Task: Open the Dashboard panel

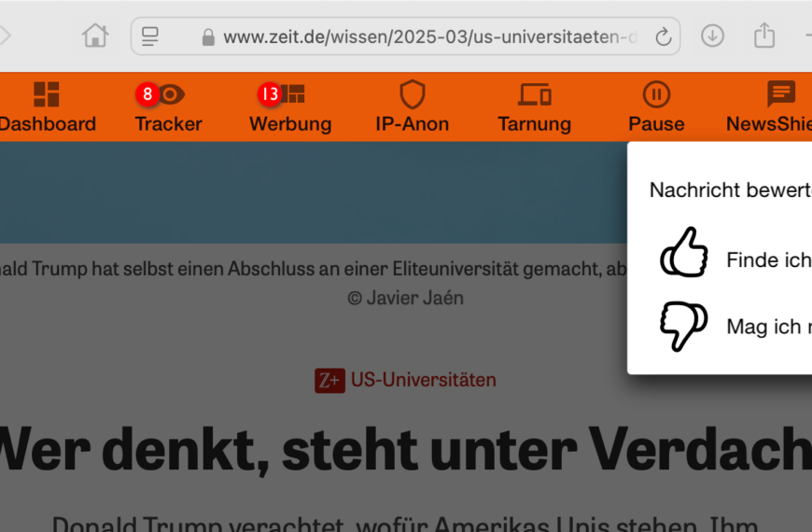Action: pos(47,107)
